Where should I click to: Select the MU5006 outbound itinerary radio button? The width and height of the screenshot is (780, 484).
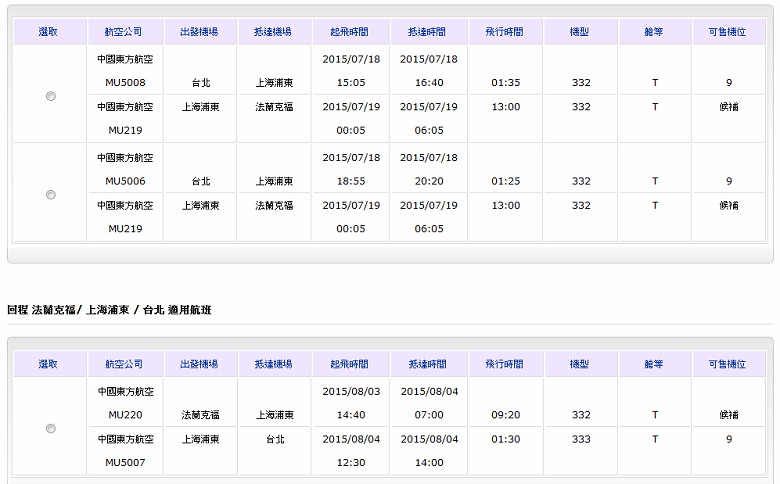[51, 194]
